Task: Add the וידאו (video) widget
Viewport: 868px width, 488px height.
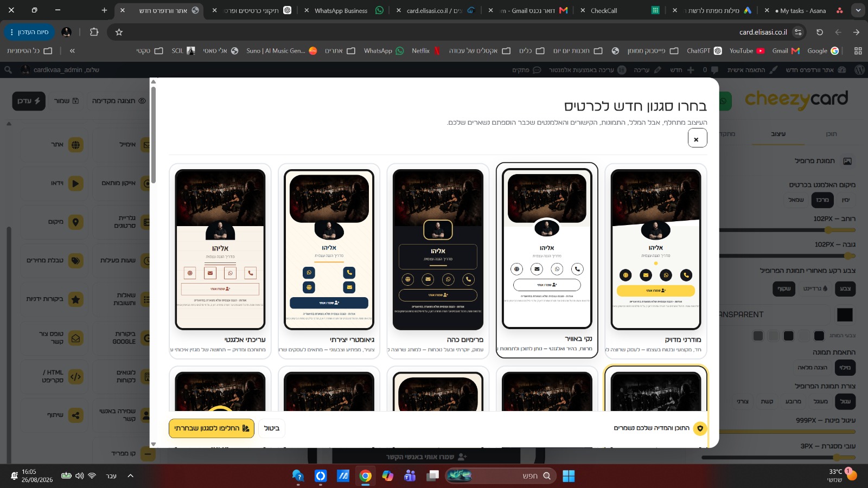Action: (53, 183)
